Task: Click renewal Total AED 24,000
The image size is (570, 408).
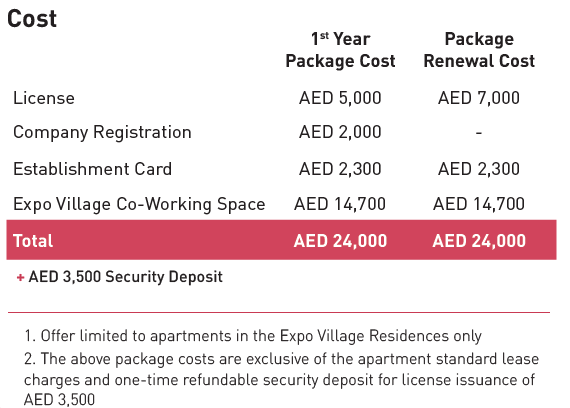Action: [x=479, y=241]
